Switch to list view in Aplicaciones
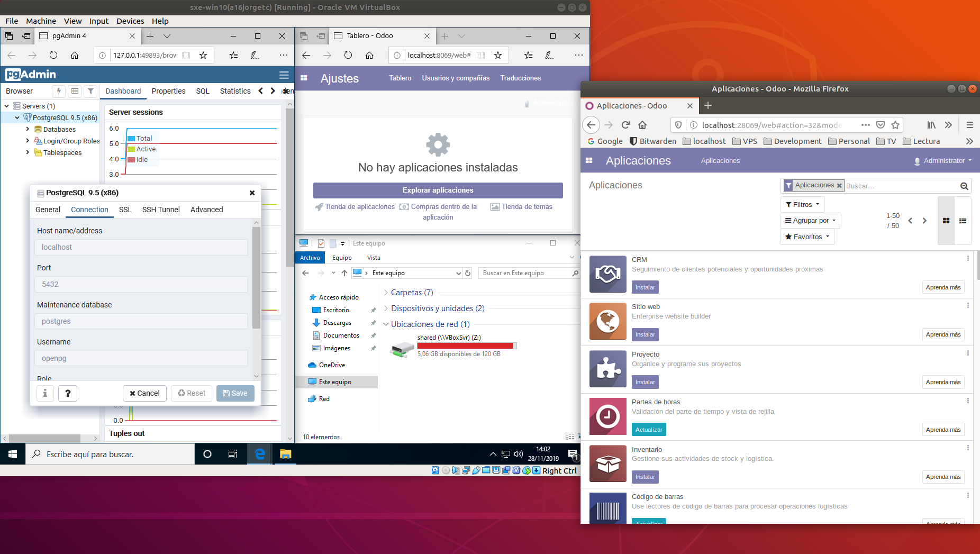980x554 pixels. pyautogui.click(x=963, y=221)
